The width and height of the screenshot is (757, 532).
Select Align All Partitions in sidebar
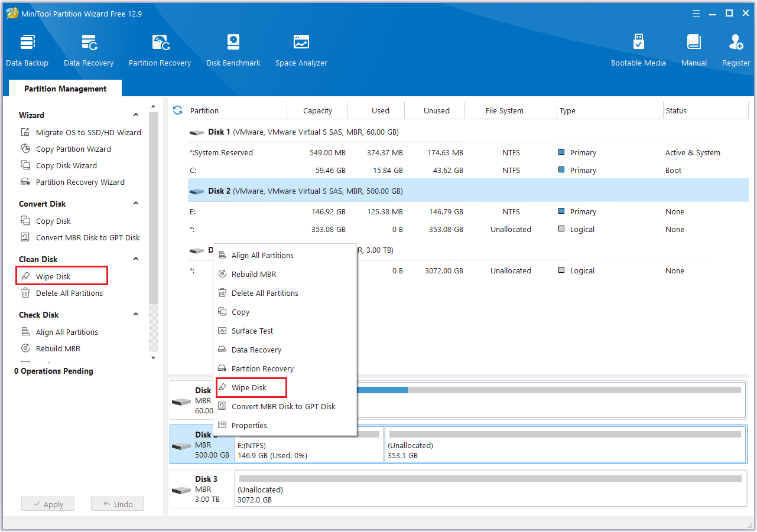pyautogui.click(x=59, y=332)
